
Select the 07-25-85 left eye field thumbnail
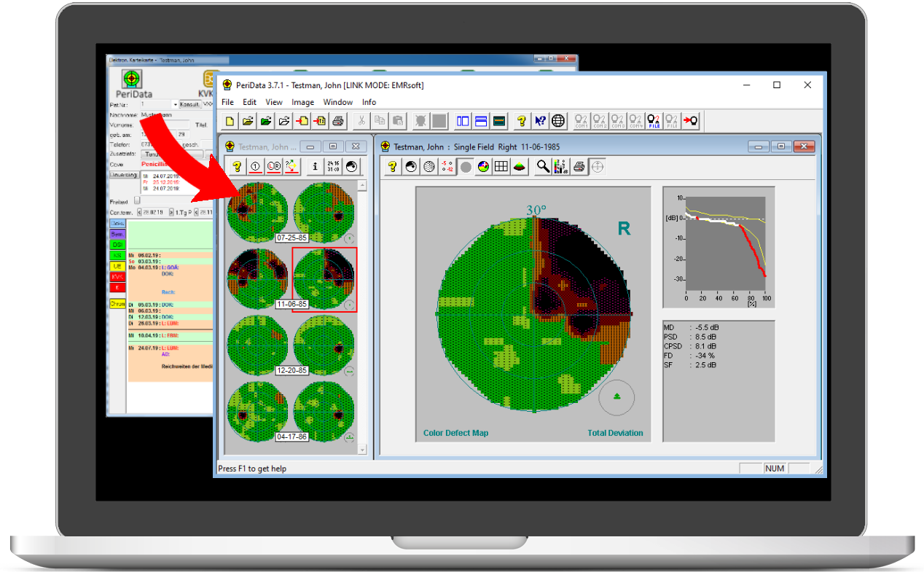click(257, 211)
